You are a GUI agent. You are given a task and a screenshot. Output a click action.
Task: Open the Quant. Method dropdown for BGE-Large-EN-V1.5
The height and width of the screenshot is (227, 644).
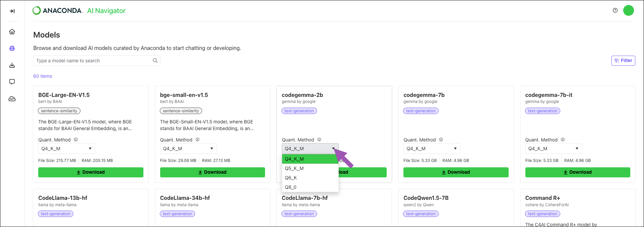pyautogui.click(x=67, y=149)
